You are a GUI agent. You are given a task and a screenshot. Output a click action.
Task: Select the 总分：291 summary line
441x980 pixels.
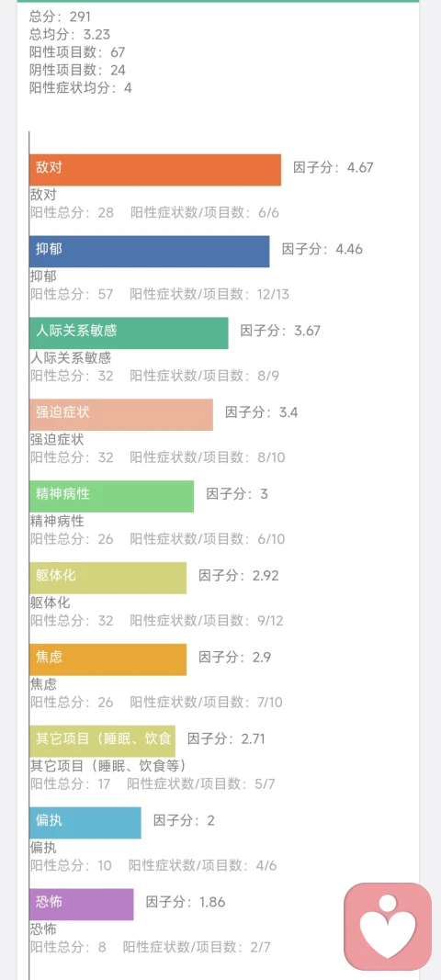tap(60, 17)
